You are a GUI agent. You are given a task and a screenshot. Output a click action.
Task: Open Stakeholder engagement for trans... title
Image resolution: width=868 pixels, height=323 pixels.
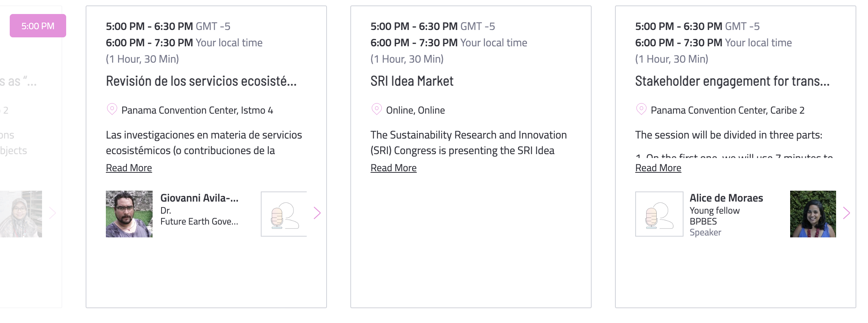tap(732, 81)
